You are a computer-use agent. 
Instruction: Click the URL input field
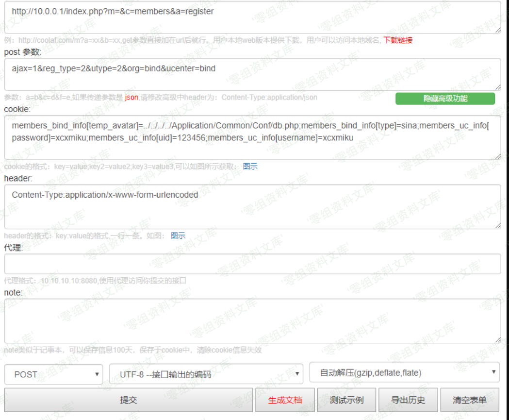click(x=252, y=17)
